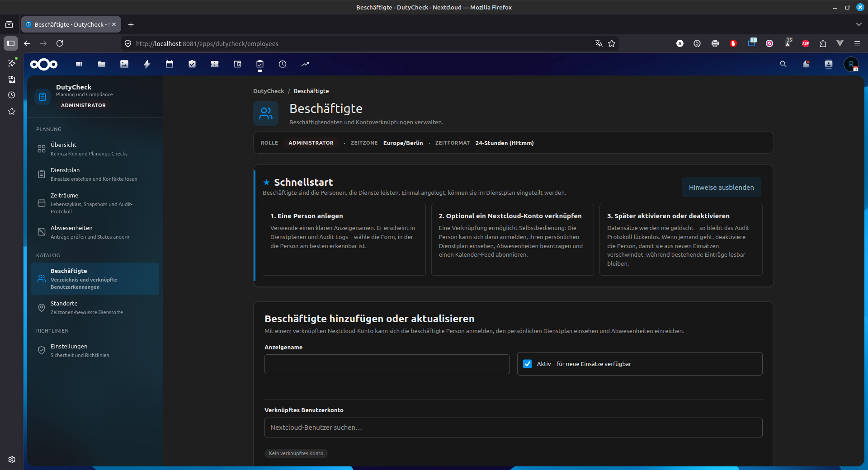The height and width of the screenshot is (470, 868).
Task: Open the Photos app icon
Action: [x=124, y=64]
